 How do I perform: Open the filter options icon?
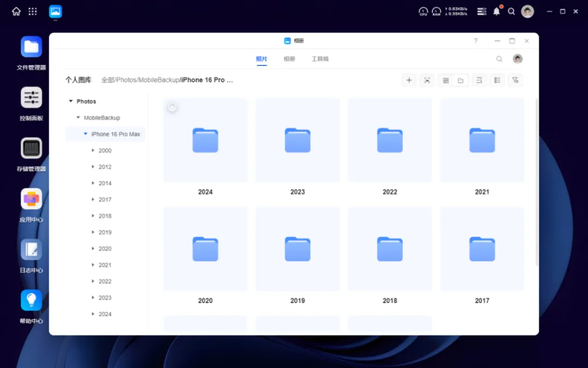click(515, 80)
